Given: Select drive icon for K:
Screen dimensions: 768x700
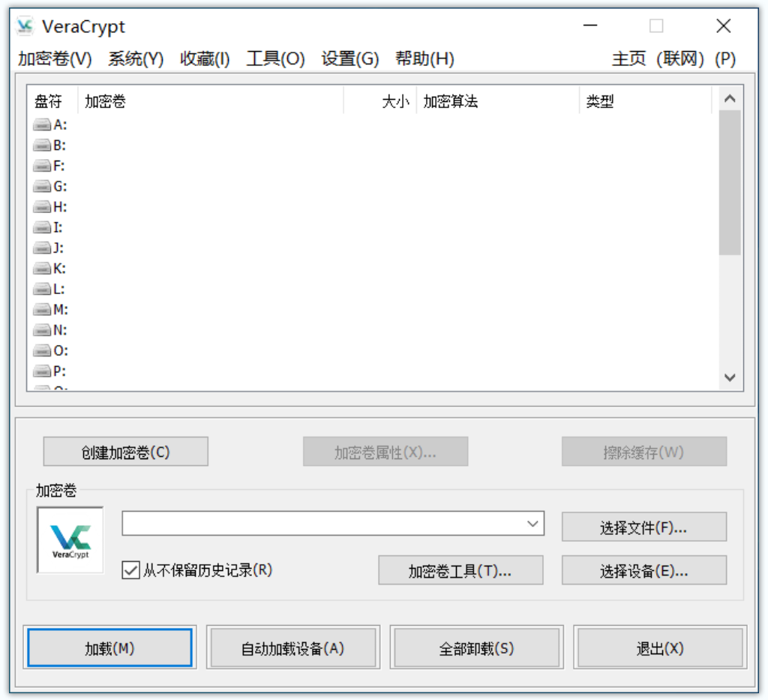Looking at the screenshot, I should tap(42, 269).
